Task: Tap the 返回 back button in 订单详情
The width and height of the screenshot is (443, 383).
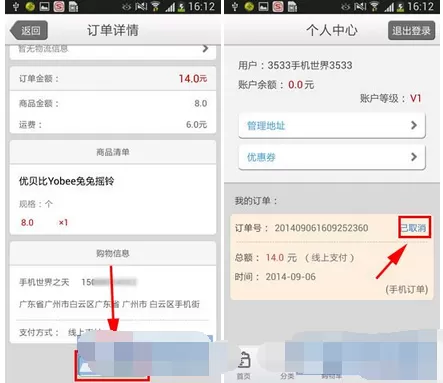Action: tap(29, 30)
